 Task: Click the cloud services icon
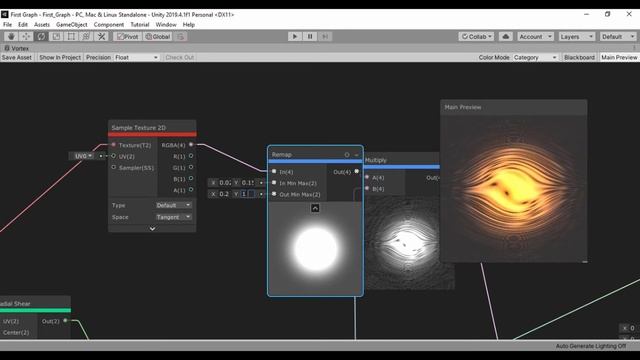pos(506,36)
